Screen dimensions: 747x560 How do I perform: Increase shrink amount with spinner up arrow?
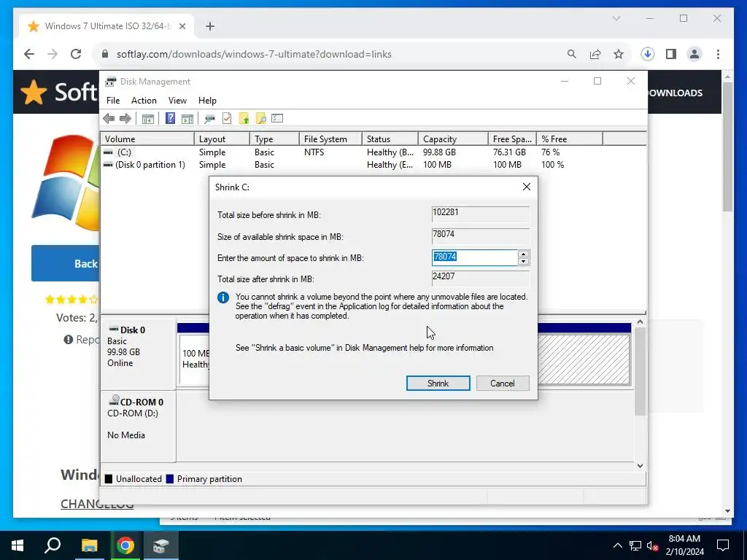(523, 254)
